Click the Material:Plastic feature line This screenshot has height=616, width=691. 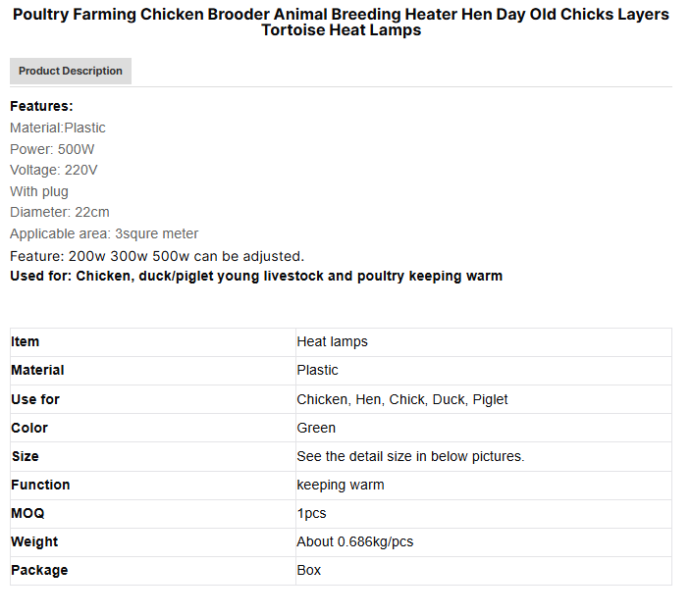(58, 128)
